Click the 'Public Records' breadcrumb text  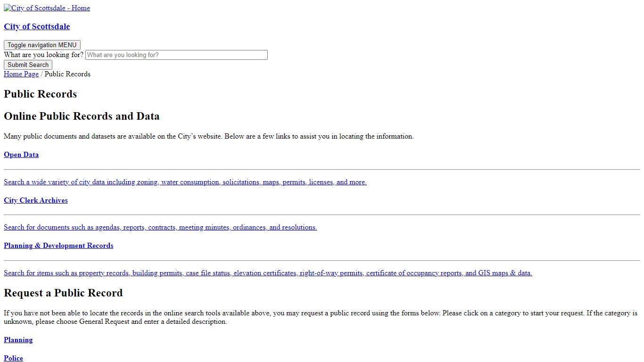click(x=67, y=74)
